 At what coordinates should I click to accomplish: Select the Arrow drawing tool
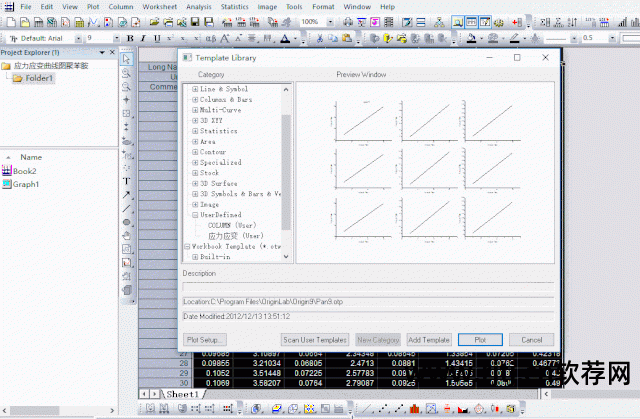(127, 195)
